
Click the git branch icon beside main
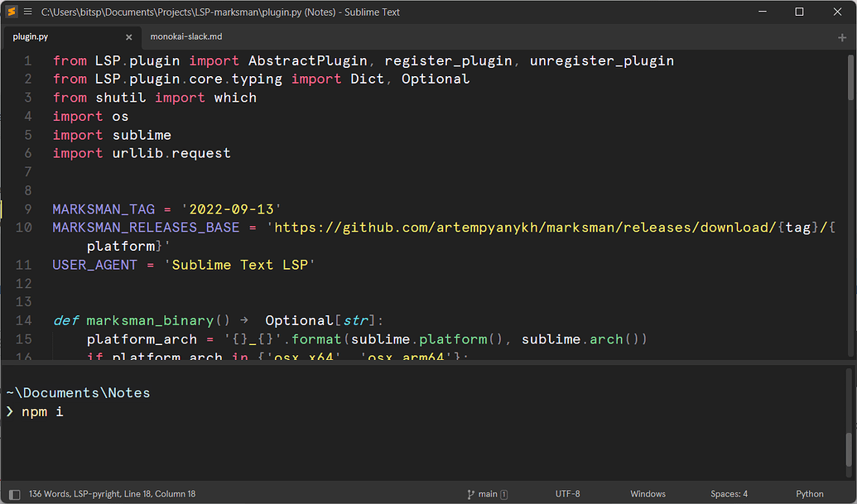469,493
